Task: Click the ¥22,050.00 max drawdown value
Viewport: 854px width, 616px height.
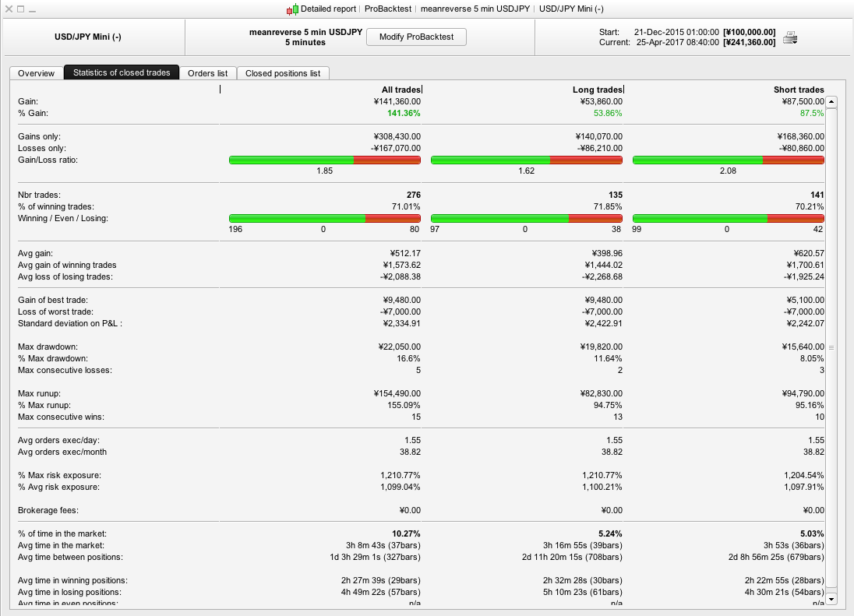Action: (x=399, y=347)
